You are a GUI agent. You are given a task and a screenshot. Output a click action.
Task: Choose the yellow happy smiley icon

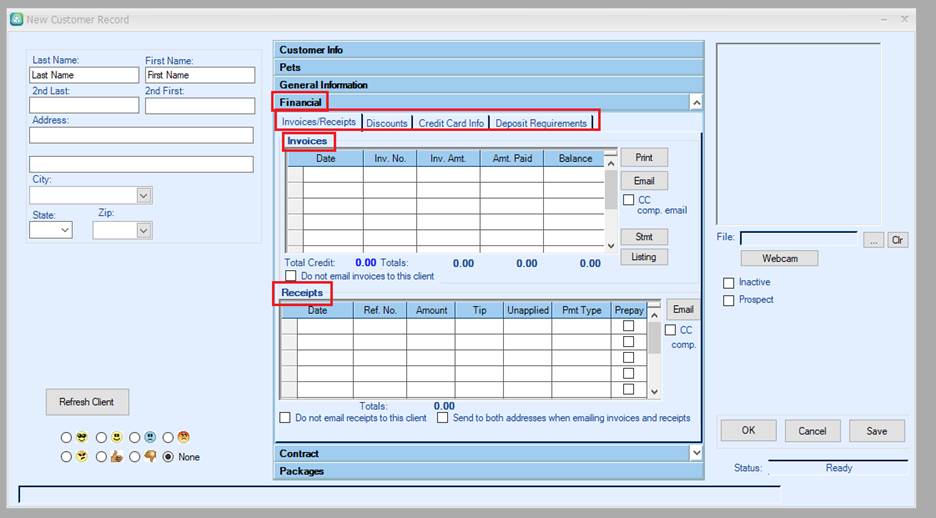[x=116, y=437]
